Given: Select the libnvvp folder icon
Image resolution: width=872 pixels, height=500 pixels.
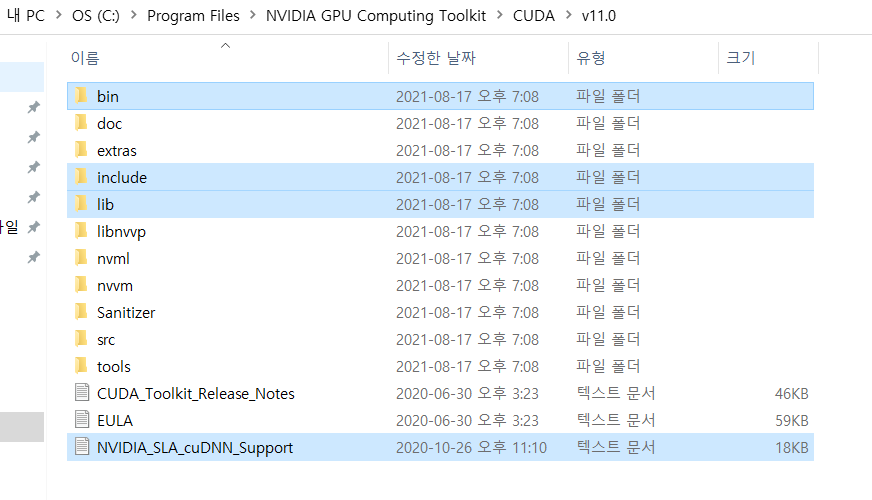Looking at the screenshot, I should [x=81, y=231].
